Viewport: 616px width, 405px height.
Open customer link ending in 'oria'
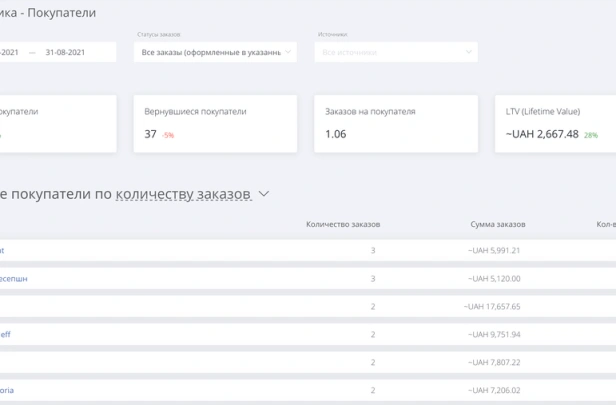point(7,390)
